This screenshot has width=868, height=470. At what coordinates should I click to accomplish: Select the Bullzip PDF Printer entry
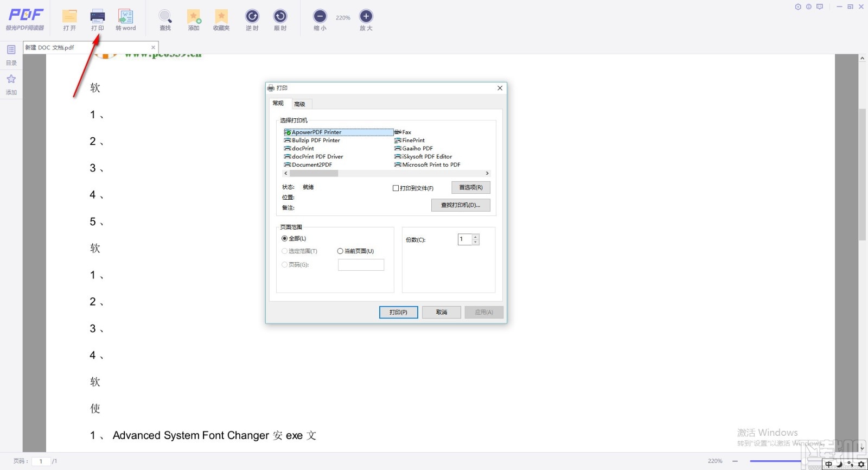(312, 140)
